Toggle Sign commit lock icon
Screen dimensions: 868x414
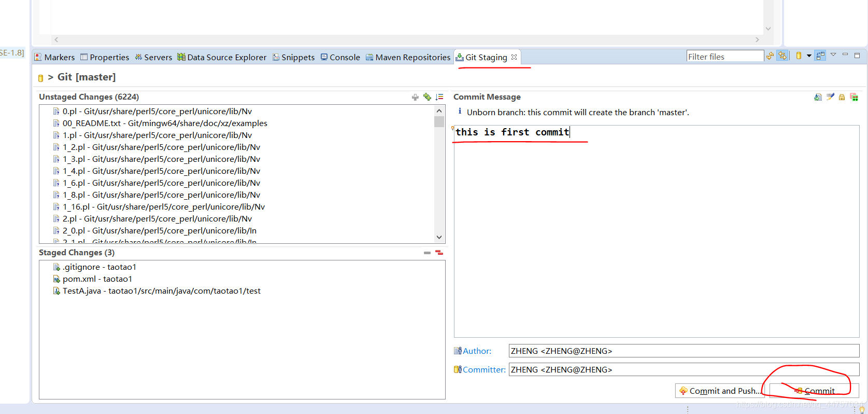pyautogui.click(x=842, y=97)
